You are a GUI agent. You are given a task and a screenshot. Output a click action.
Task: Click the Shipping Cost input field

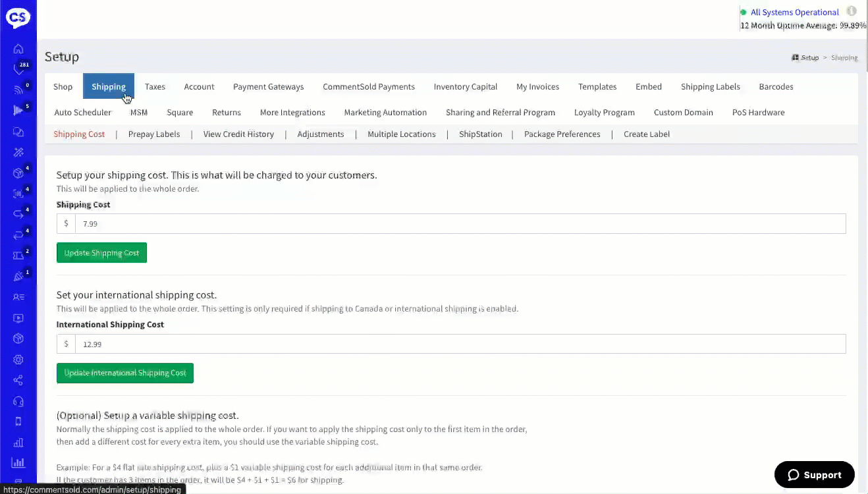[x=460, y=224]
